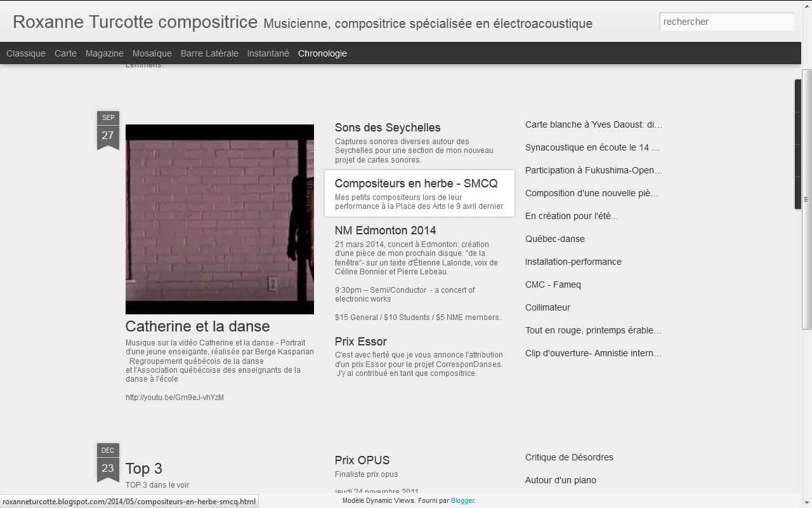Open the Catherine et la danse video thumbnail
The height and width of the screenshot is (508, 812).
pyautogui.click(x=219, y=219)
